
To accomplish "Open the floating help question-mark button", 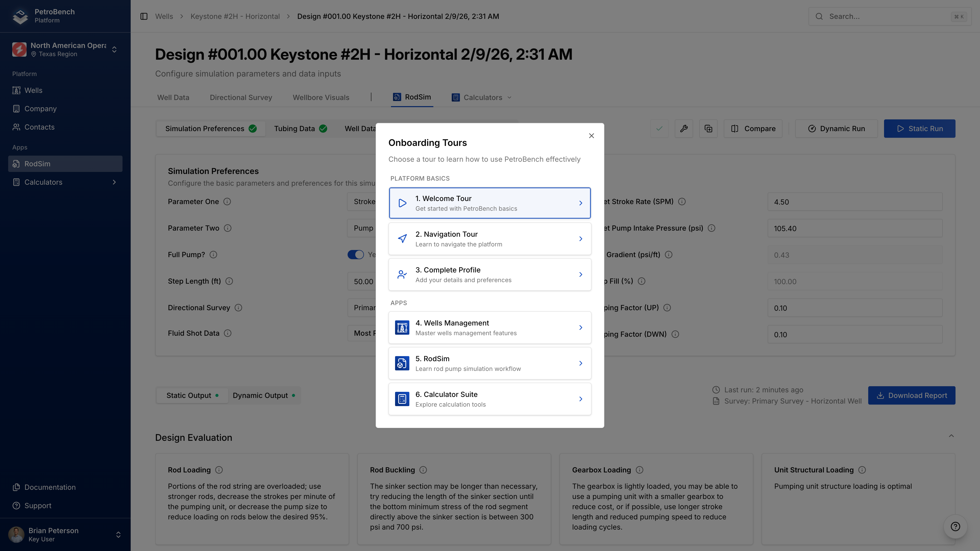I will pos(955,526).
